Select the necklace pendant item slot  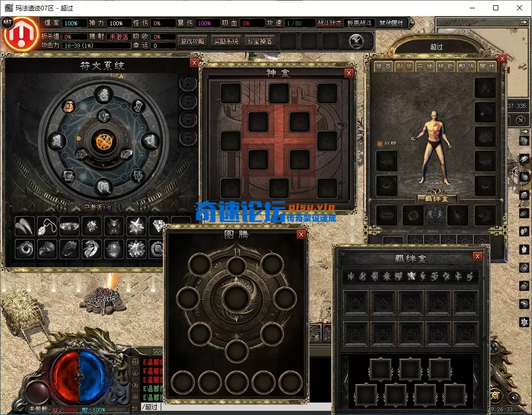pyautogui.click(x=47, y=226)
